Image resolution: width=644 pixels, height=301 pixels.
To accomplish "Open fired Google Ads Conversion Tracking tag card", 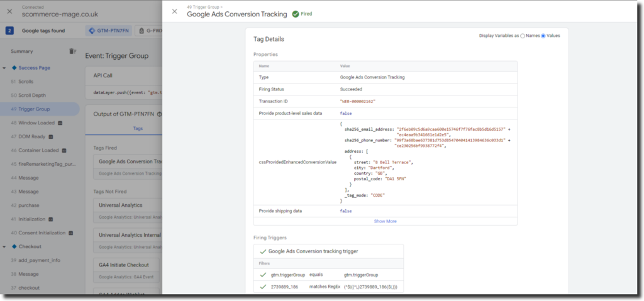I will [128, 167].
